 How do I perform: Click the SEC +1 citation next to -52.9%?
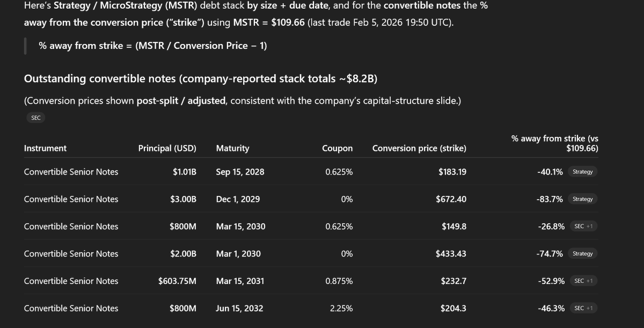pos(583,281)
